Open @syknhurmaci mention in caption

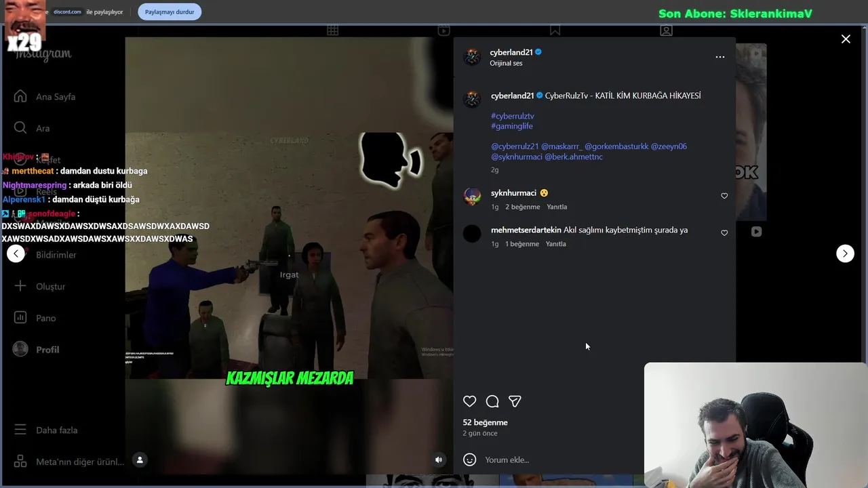click(517, 157)
